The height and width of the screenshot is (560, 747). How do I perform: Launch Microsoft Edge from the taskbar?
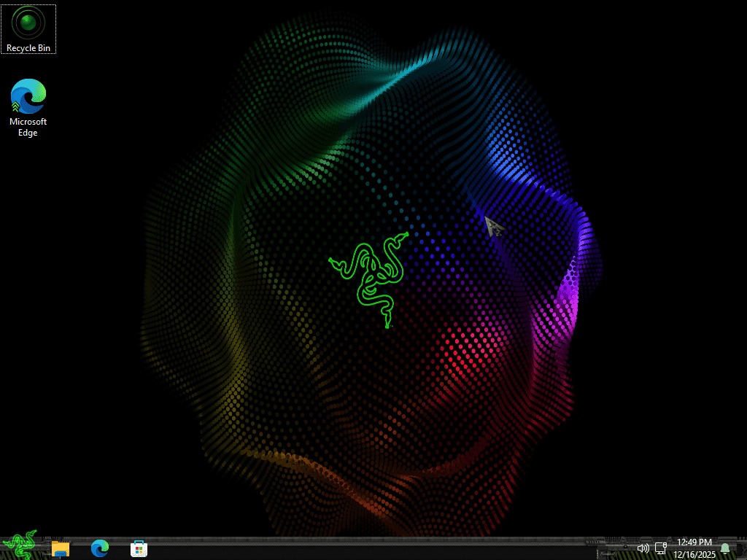pyautogui.click(x=100, y=548)
